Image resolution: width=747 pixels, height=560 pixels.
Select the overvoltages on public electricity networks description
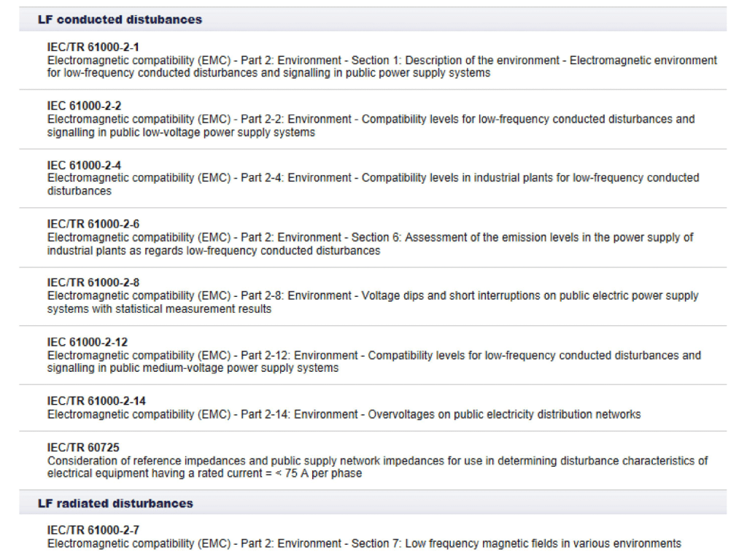coord(344,415)
